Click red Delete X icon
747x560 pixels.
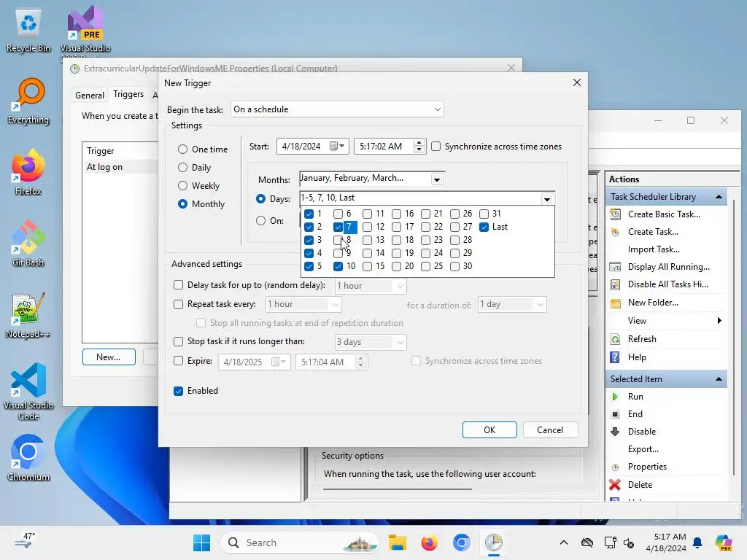615,485
